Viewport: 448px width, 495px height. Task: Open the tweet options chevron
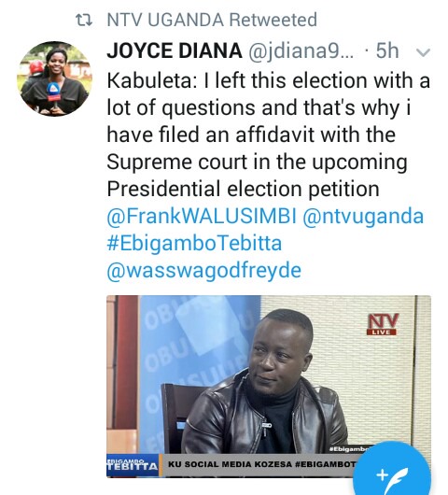click(x=423, y=52)
